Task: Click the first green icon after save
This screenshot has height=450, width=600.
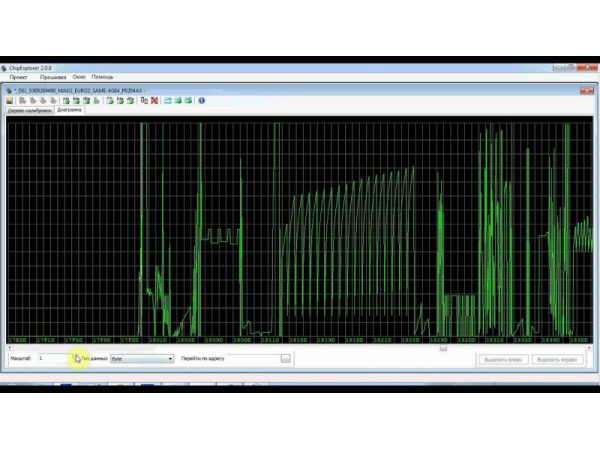Action: click(x=66, y=101)
